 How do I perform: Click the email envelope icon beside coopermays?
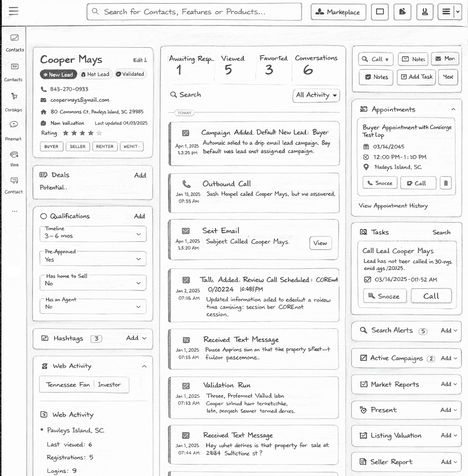(x=44, y=100)
